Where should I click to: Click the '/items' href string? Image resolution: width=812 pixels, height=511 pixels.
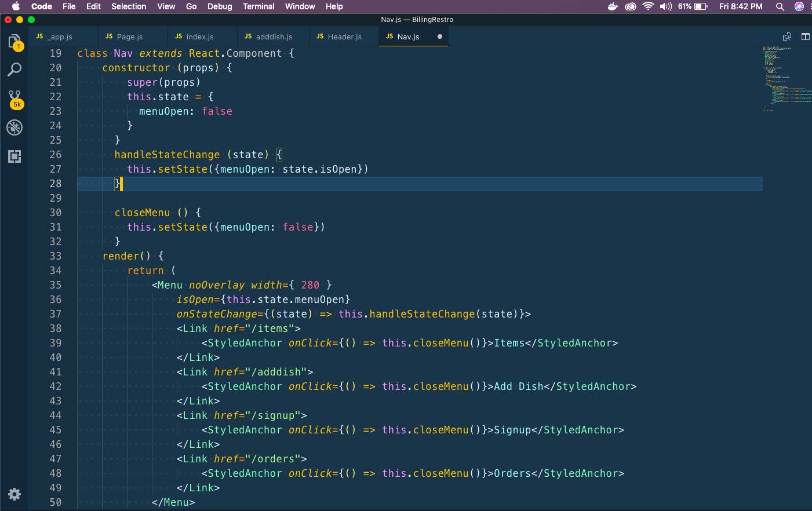point(270,329)
